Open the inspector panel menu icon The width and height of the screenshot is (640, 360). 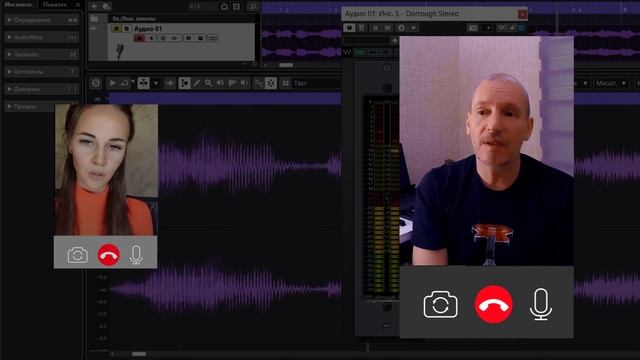point(78,4)
